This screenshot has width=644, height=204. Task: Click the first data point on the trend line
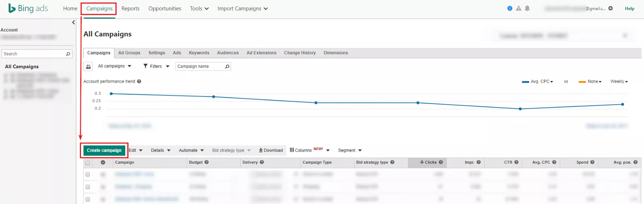click(111, 94)
